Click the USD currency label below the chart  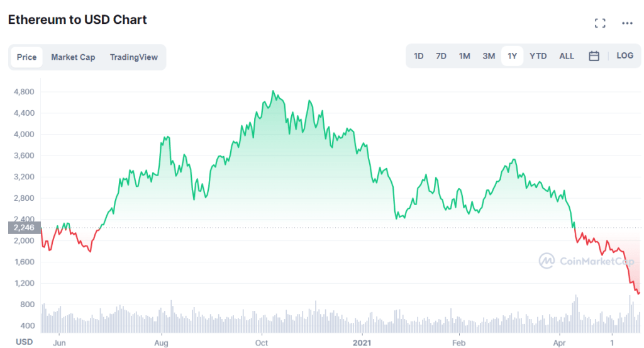tap(24, 342)
